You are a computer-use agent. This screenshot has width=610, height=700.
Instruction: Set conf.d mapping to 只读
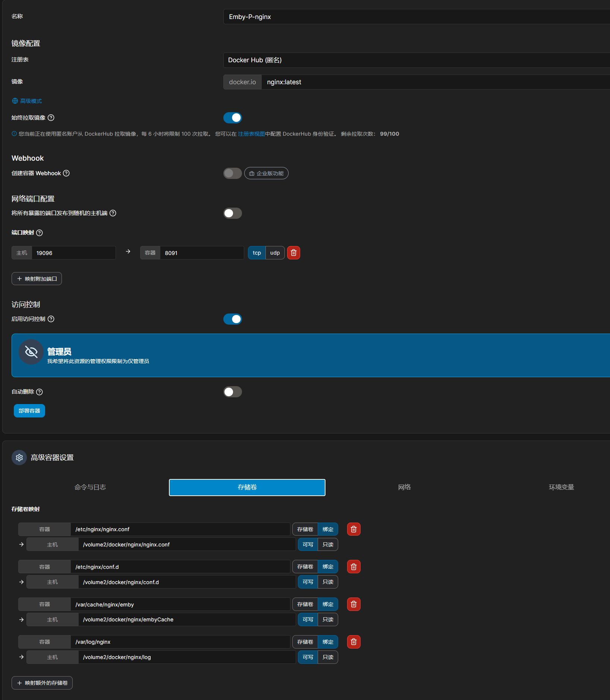click(x=328, y=582)
